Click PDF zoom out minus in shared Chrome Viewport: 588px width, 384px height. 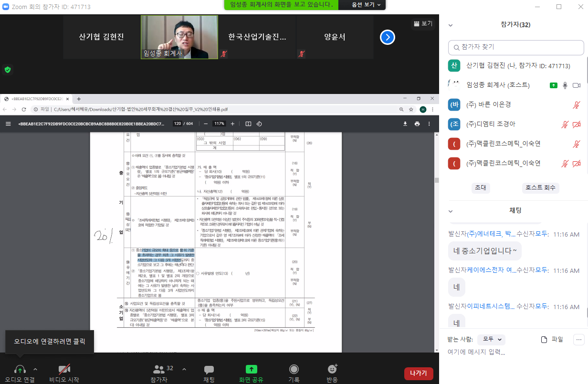(206, 124)
